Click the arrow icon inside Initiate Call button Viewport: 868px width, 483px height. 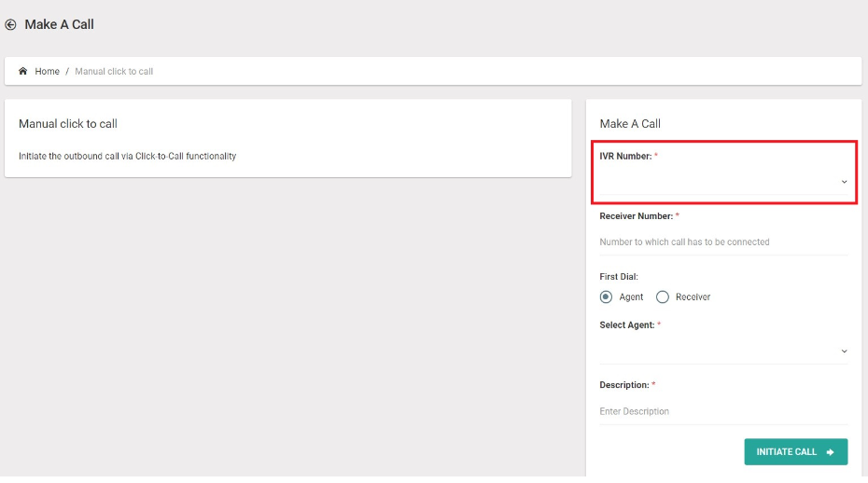click(x=830, y=452)
